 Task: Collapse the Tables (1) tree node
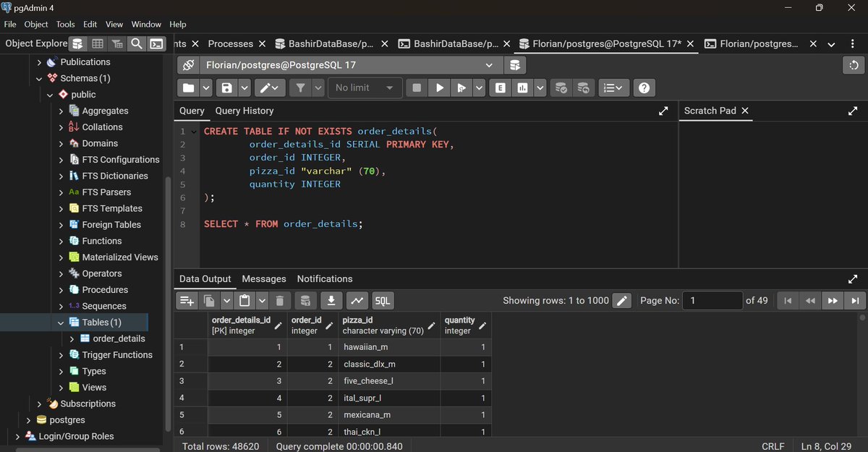61,323
